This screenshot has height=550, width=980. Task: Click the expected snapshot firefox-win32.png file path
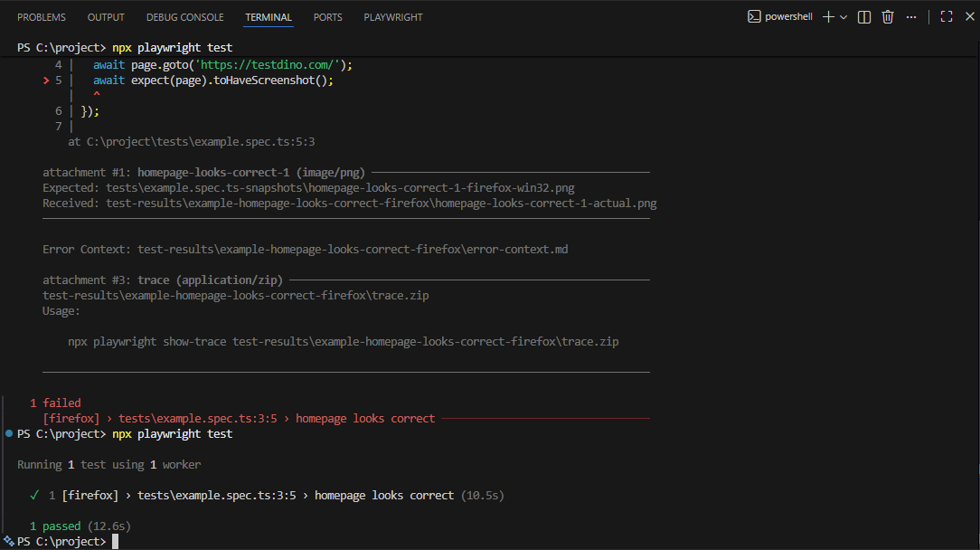coord(340,188)
